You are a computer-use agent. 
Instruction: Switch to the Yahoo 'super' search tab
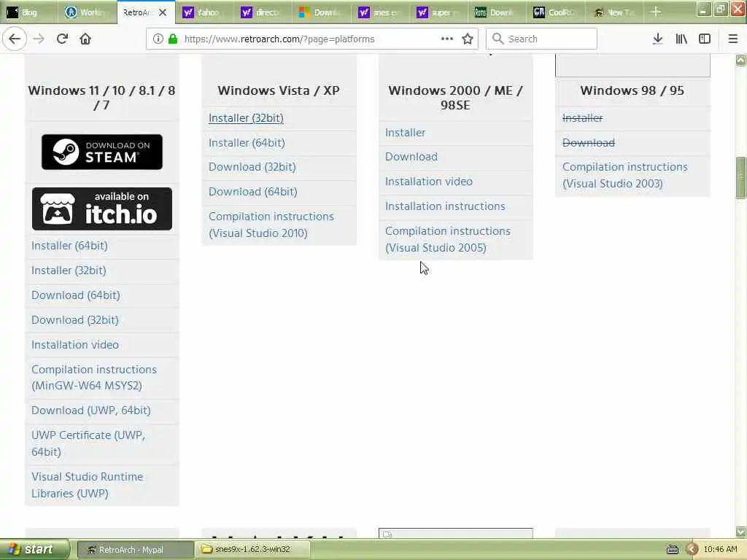tap(438, 12)
